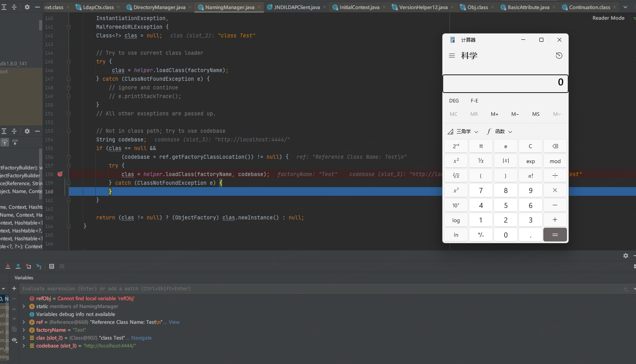
Task: Expand the codebase (slot_3) variable
Action: (24, 345)
